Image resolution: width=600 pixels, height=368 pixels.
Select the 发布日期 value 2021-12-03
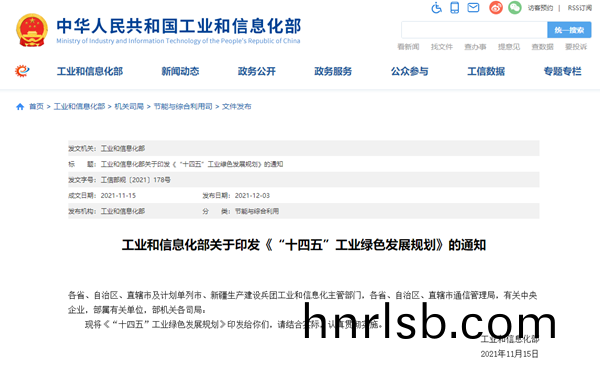click(252, 195)
